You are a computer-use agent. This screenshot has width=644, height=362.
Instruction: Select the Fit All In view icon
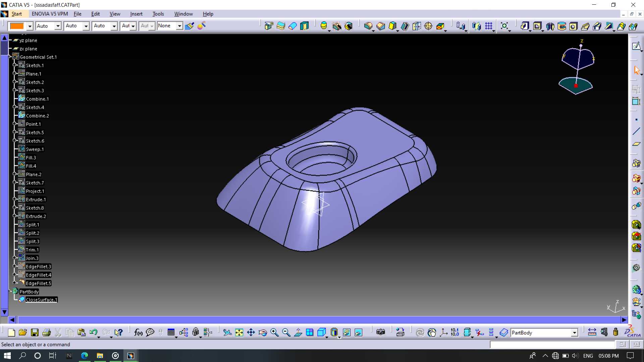tap(239, 333)
